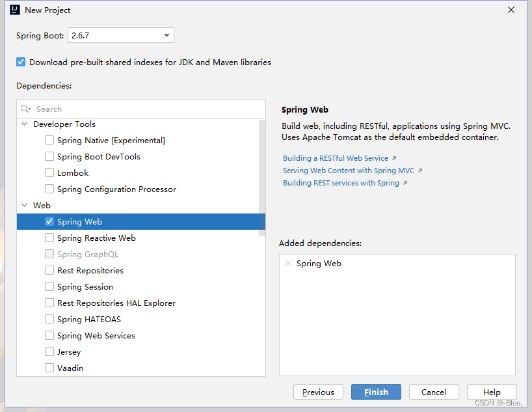The image size is (532, 412).
Task: Click the IntelliJ IDEA logo icon in title bar
Action: click(x=15, y=10)
